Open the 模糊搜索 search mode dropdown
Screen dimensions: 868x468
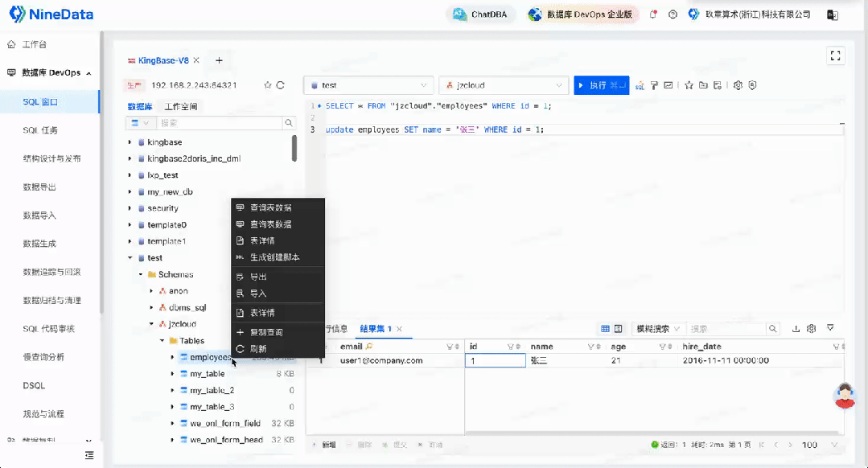(x=658, y=329)
